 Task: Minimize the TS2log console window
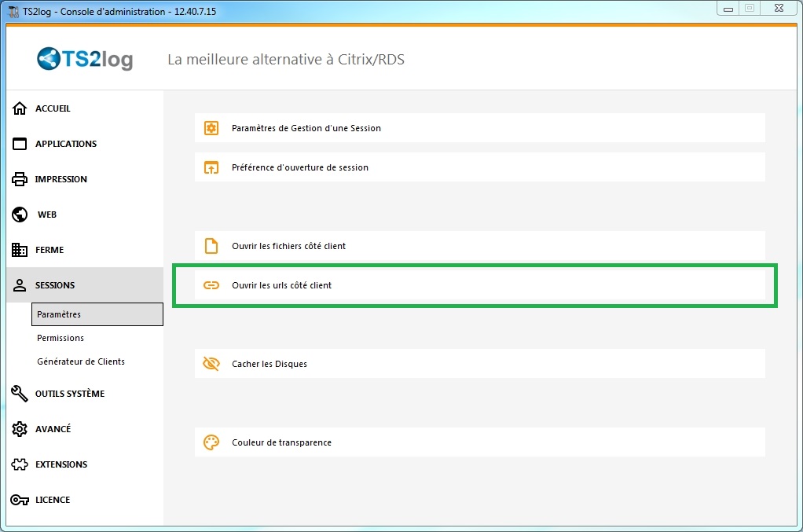[728, 9]
